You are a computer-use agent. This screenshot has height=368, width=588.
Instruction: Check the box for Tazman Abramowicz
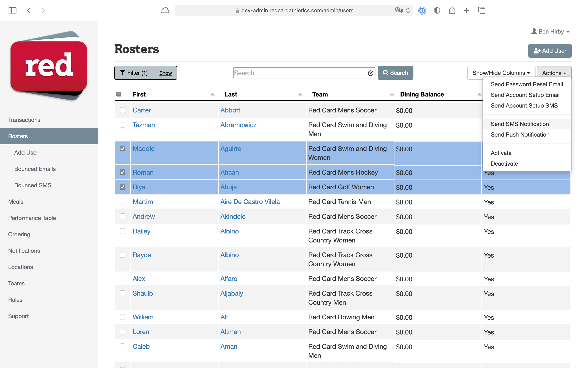(122, 125)
